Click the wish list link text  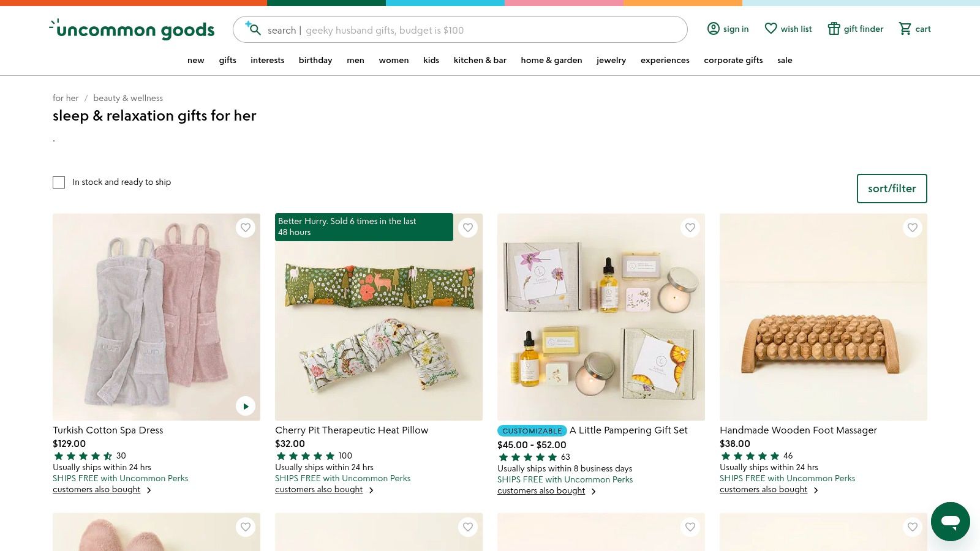[x=796, y=29]
